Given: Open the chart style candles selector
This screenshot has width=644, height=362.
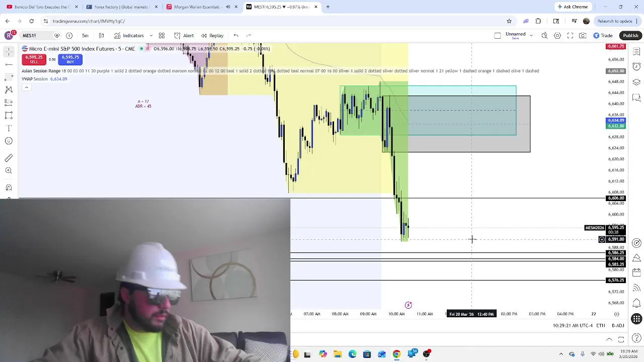Looking at the screenshot, I should (101, 36).
